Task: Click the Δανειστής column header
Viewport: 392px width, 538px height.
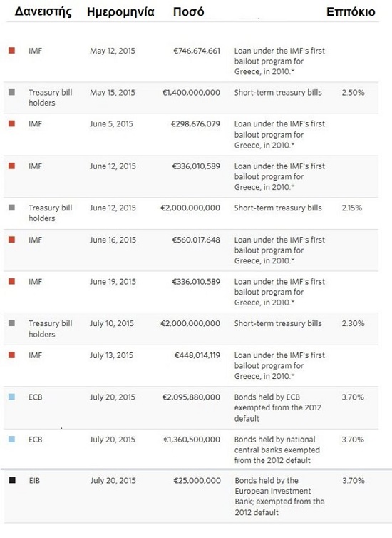Action: (43, 11)
